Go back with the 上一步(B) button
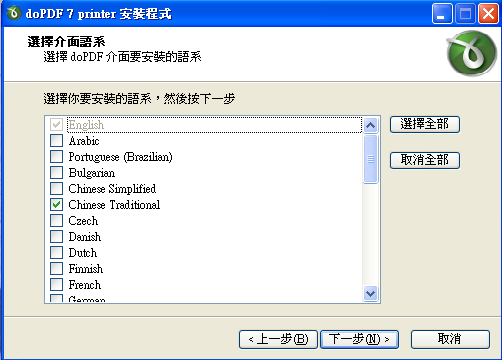 278,339
